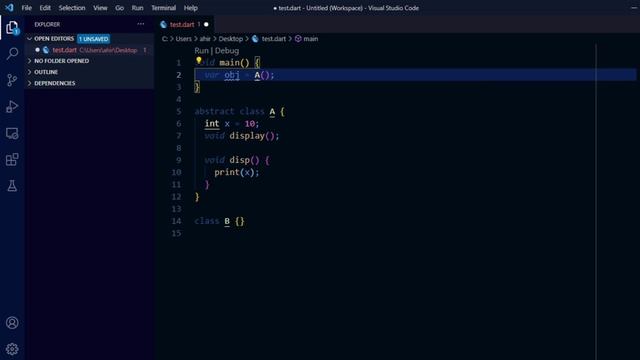
Task: Click the word obj on line 2
Action: coord(232,75)
